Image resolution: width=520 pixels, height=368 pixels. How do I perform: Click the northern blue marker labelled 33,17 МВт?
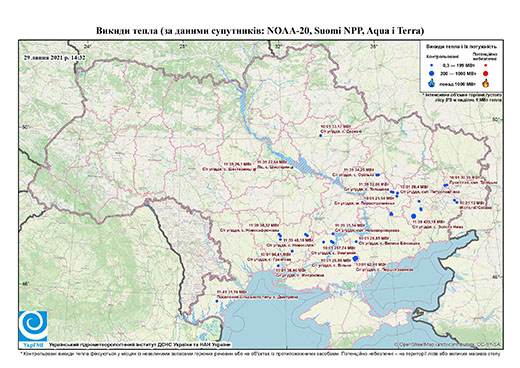coord(321,135)
